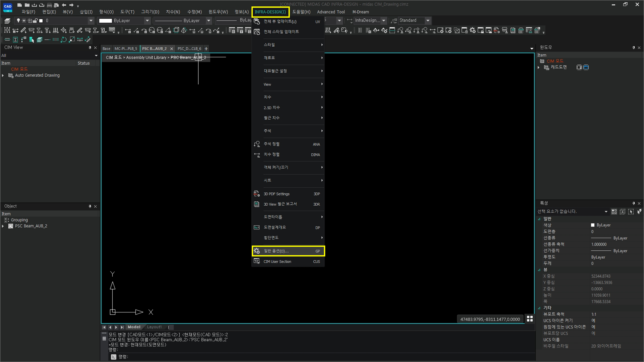Screen dimensions: 644x362
Task: Open the Layer manager stack icon
Action: click(x=7, y=21)
